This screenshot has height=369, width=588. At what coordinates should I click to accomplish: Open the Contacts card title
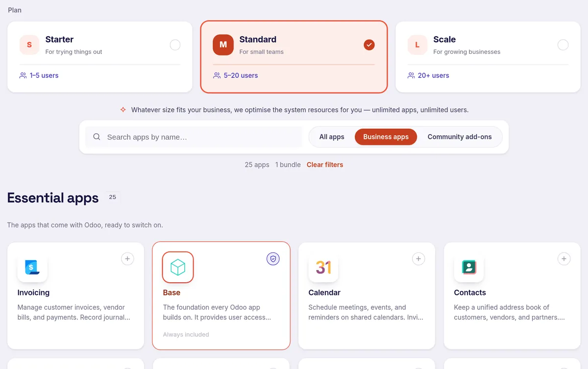click(470, 293)
